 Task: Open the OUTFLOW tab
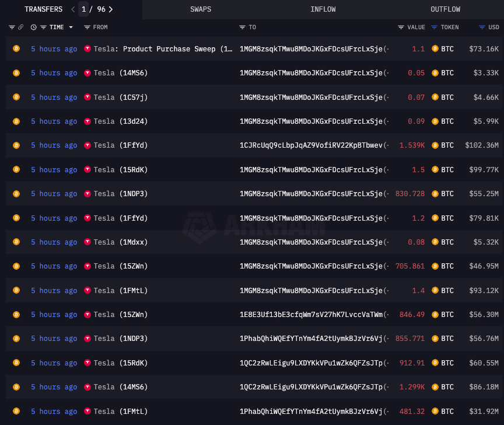(x=445, y=9)
